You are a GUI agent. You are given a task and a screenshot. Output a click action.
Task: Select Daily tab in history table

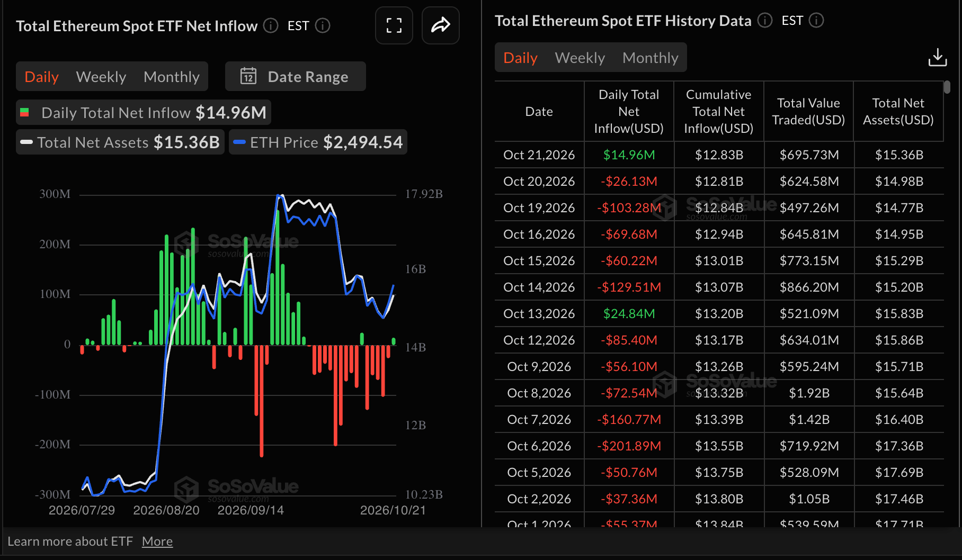(x=520, y=58)
